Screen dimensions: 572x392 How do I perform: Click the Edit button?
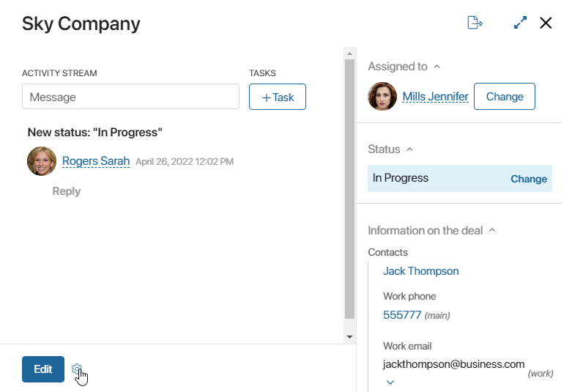tap(43, 369)
